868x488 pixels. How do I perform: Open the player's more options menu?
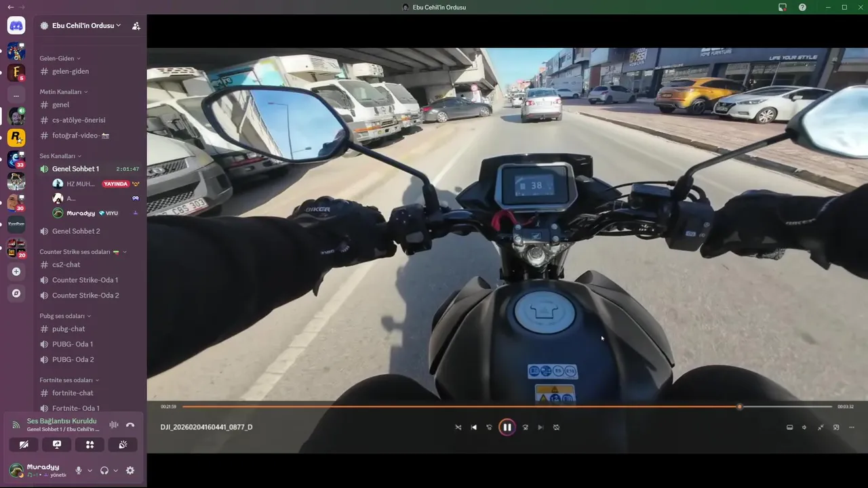[852, 427]
